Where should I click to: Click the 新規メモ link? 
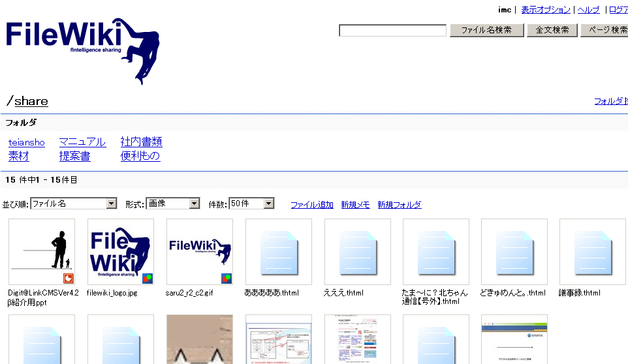pyautogui.click(x=355, y=205)
